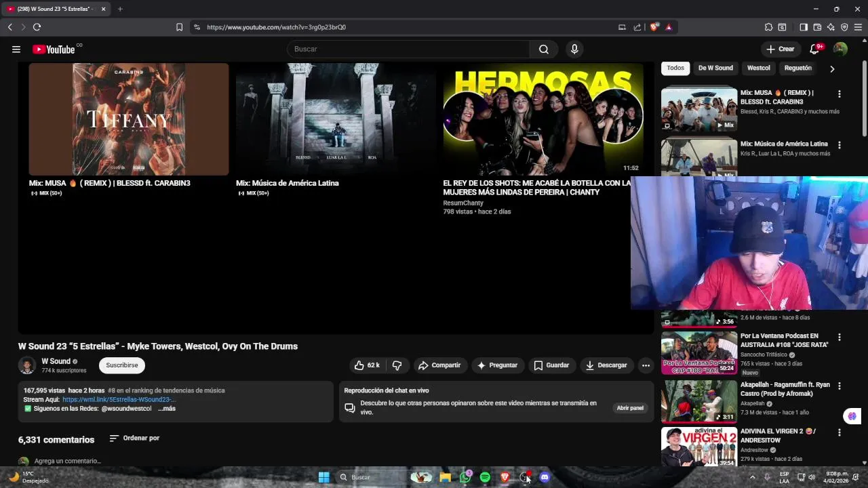Share this page via address bar icon
The image size is (868, 488).
(637, 27)
